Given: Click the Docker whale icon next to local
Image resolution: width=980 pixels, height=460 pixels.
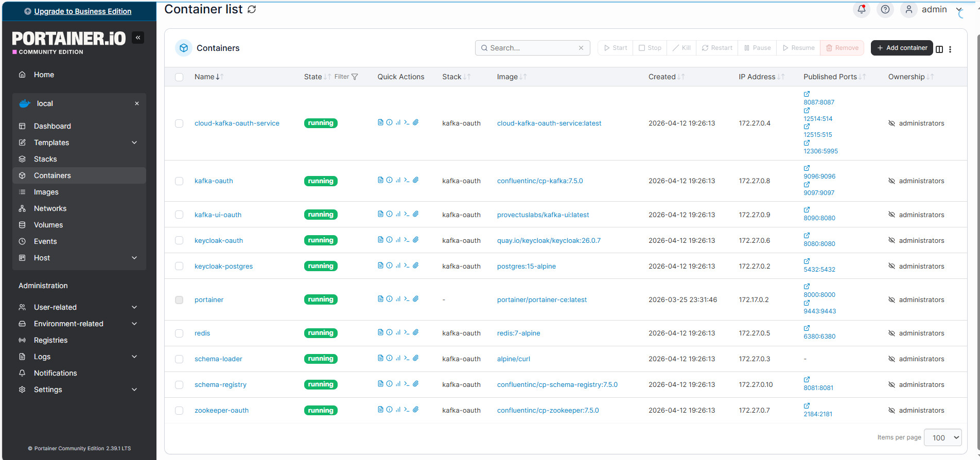Looking at the screenshot, I should tap(25, 103).
